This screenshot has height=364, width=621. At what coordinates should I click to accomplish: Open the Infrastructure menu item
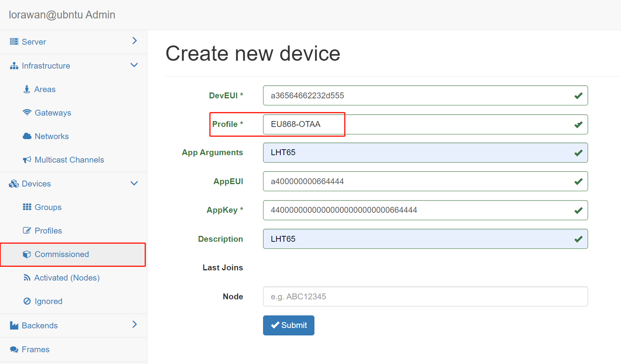tap(73, 66)
